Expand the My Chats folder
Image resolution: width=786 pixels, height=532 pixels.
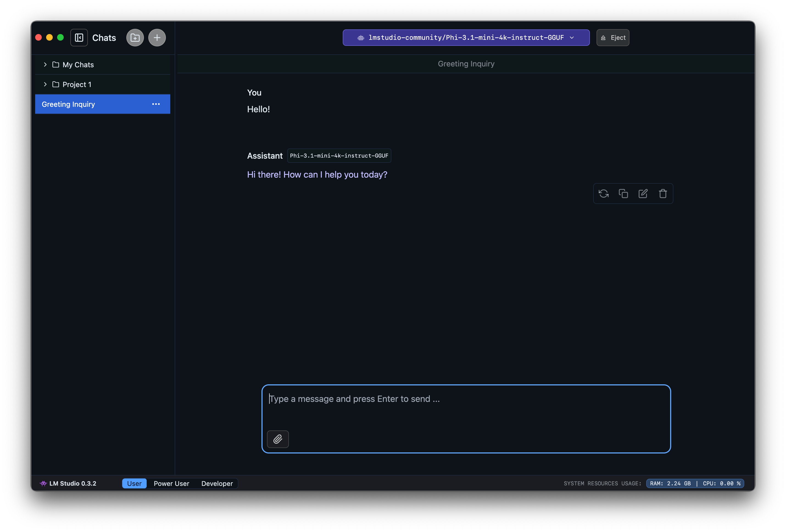point(45,64)
